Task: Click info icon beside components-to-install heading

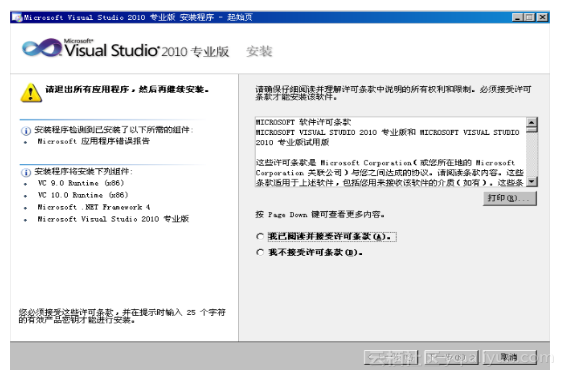Action: tap(26, 172)
